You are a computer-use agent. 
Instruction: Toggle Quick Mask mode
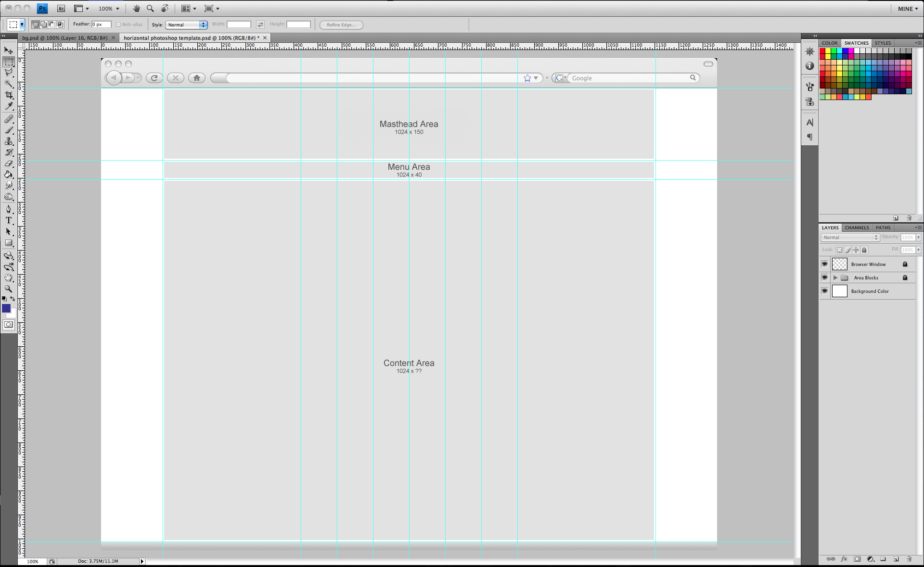click(x=9, y=325)
